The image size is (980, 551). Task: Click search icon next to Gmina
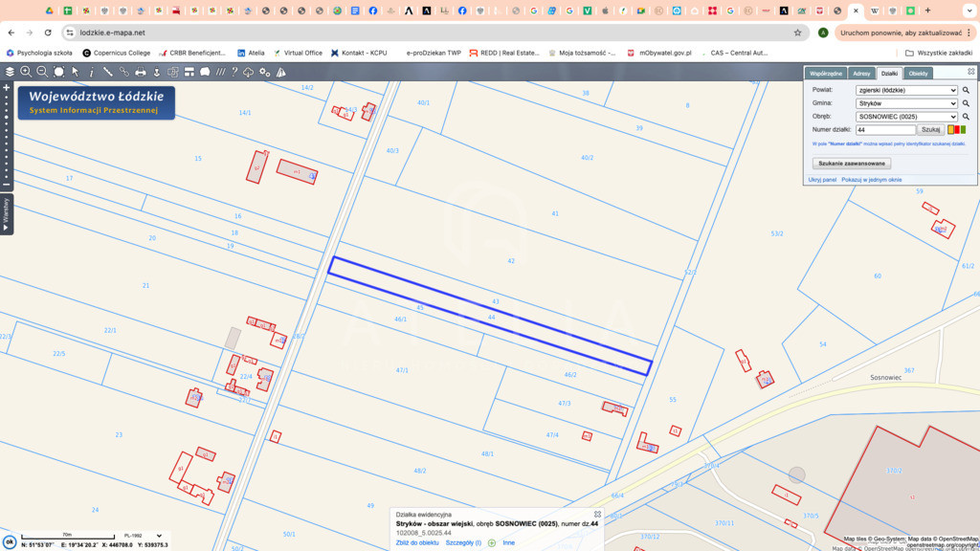click(x=966, y=103)
